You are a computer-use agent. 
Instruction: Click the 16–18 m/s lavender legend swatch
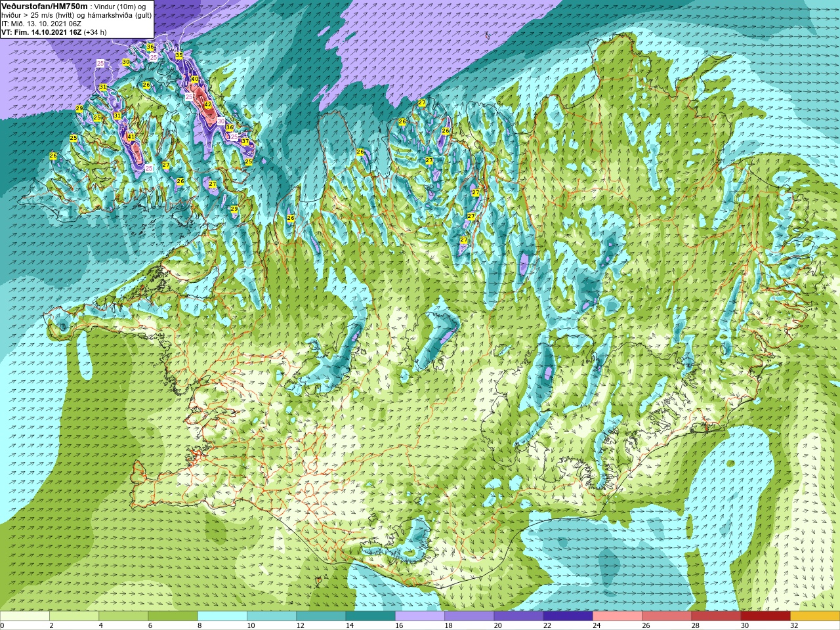420,616
